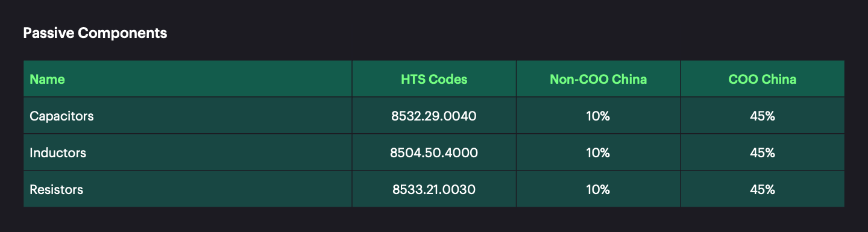Select Inductors COO China 45% cell
This screenshot has height=232, width=868.
pyautogui.click(x=763, y=152)
